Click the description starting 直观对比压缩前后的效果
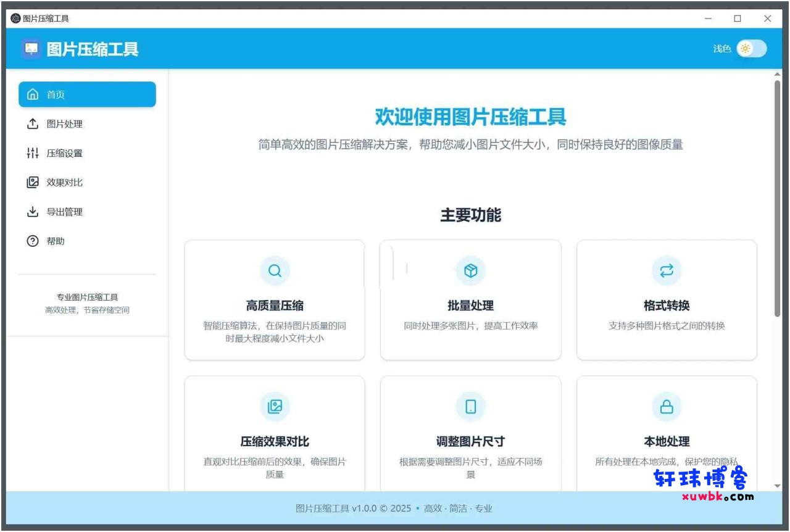The width and height of the screenshot is (790, 532). 275,468
